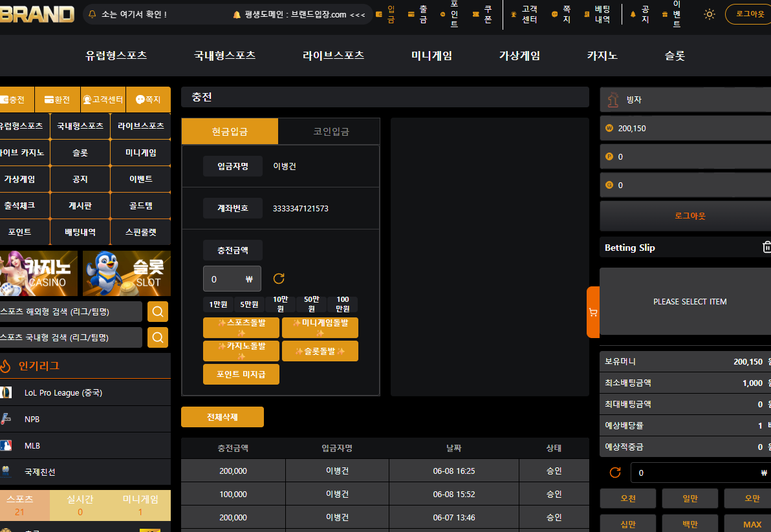Select the 실시간 tab in sports counter

coord(80,505)
